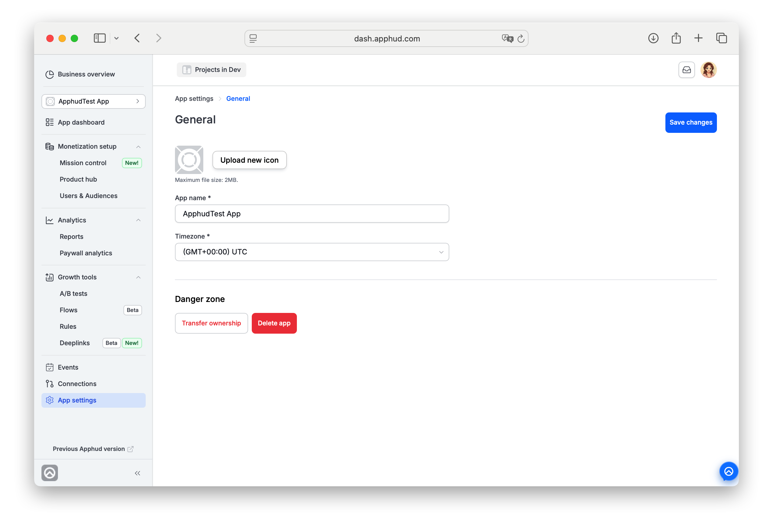The height and width of the screenshot is (532, 773).
Task: Open Users & Audiences
Action: (x=89, y=196)
